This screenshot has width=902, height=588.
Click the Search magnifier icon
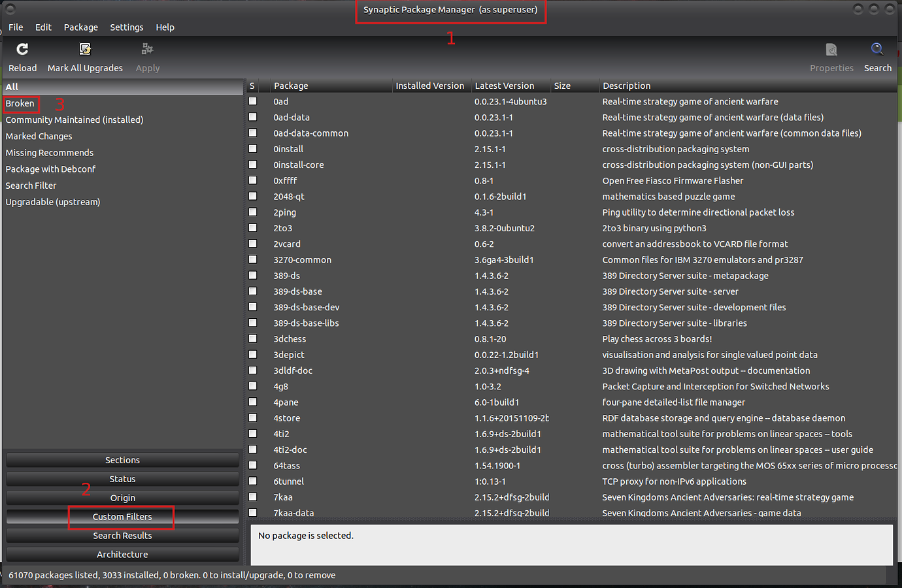[x=877, y=49]
